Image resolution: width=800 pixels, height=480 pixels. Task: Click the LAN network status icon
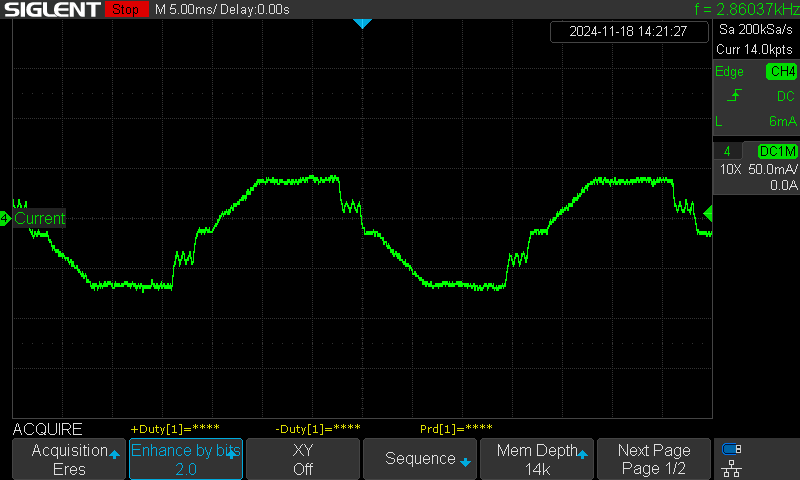pos(732,468)
